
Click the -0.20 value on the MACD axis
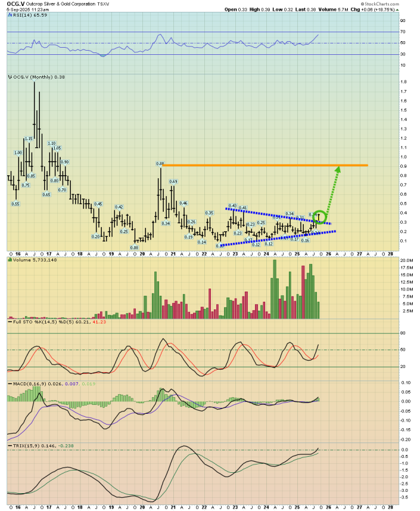(405, 439)
